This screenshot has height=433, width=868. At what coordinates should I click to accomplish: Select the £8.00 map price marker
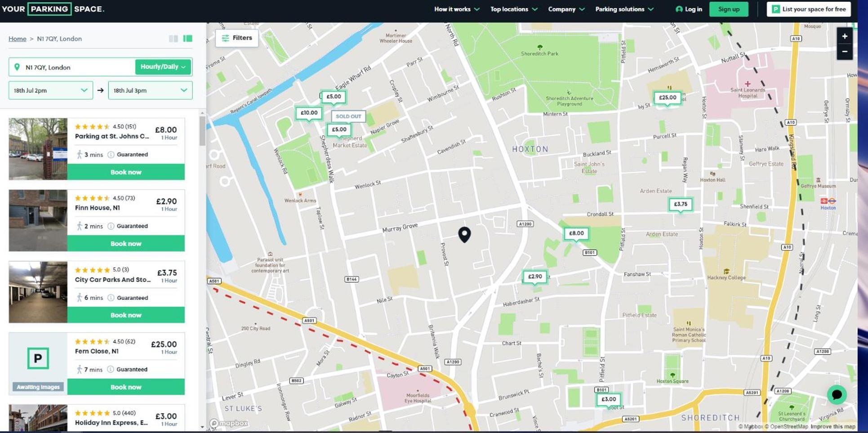(576, 233)
